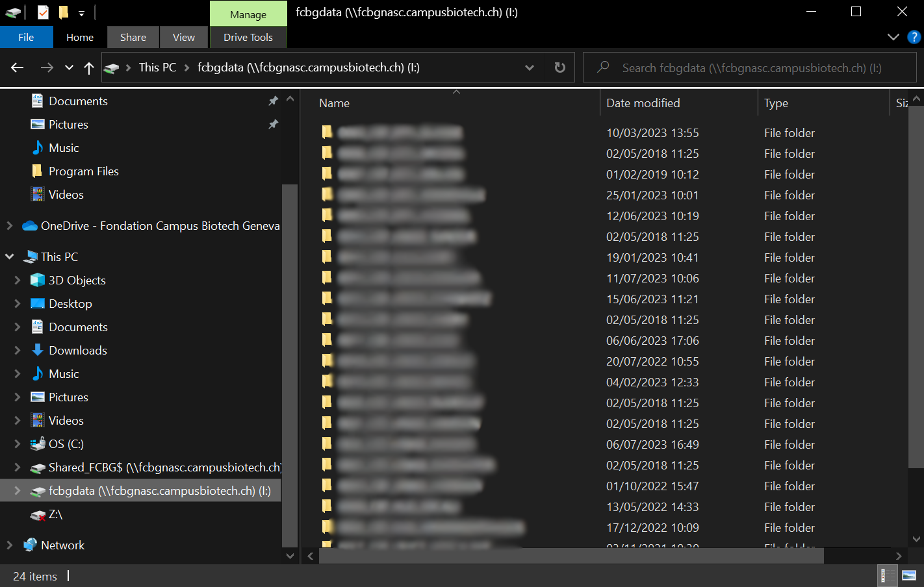
Task: Refresh the current folder view
Action: (559, 68)
